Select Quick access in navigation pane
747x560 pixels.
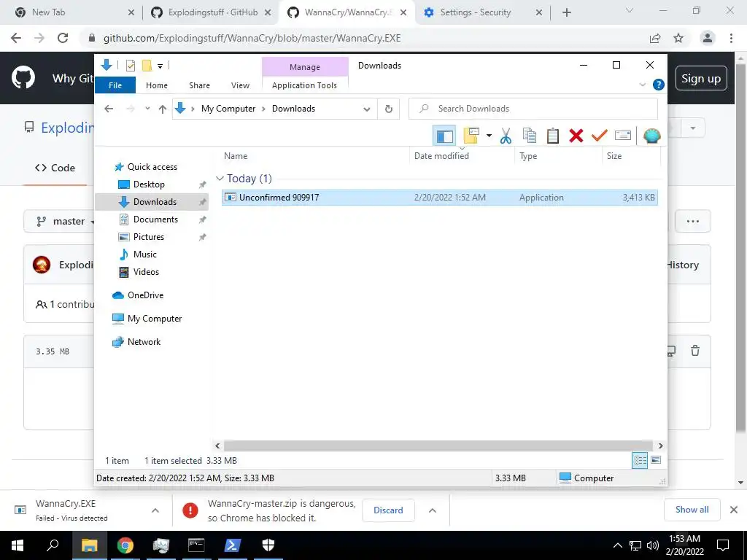(x=152, y=167)
